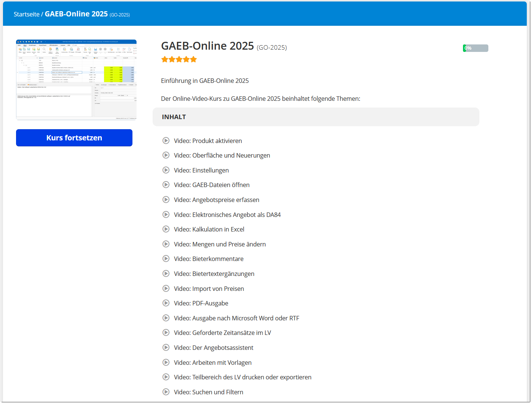Viewport: 532px width, 404px height.
Task: Click play icon next to Import von Preisen
Action: tap(166, 289)
